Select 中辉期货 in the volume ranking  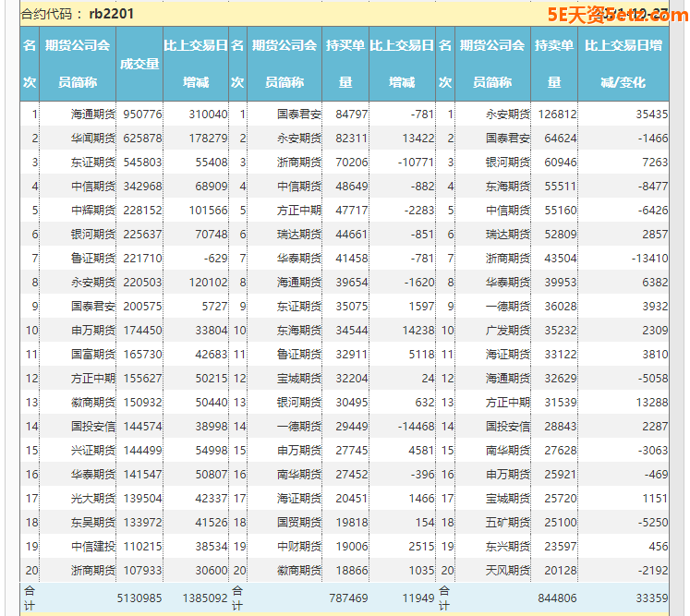coord(92,211)
